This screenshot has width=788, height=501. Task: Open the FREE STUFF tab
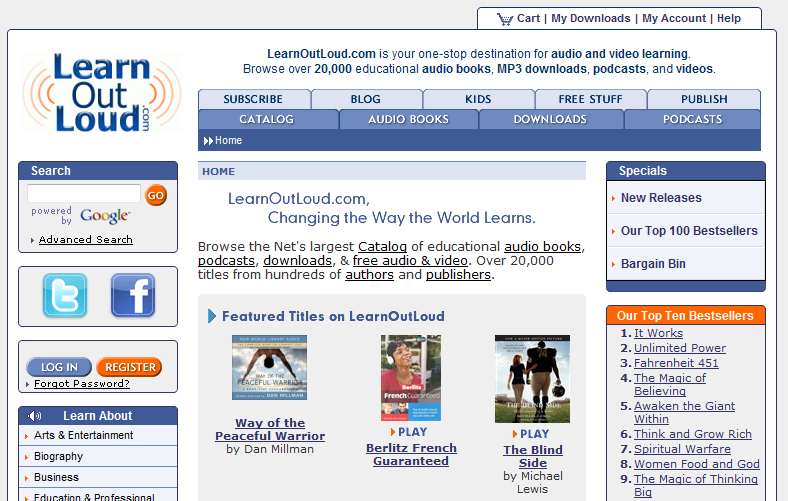[590, 99]
